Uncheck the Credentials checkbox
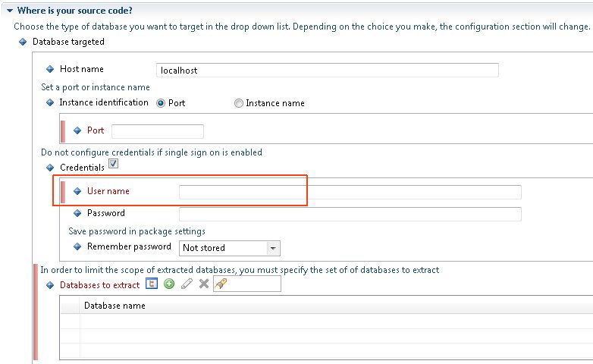Image resolution: width=593 pixels, height=364 pixels. click(x=113, y=163)
